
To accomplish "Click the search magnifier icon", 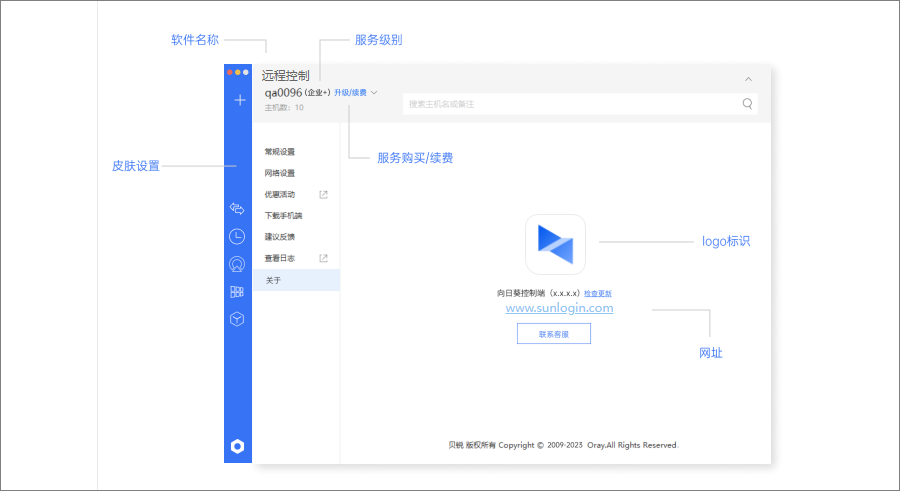I will [747, 103].
